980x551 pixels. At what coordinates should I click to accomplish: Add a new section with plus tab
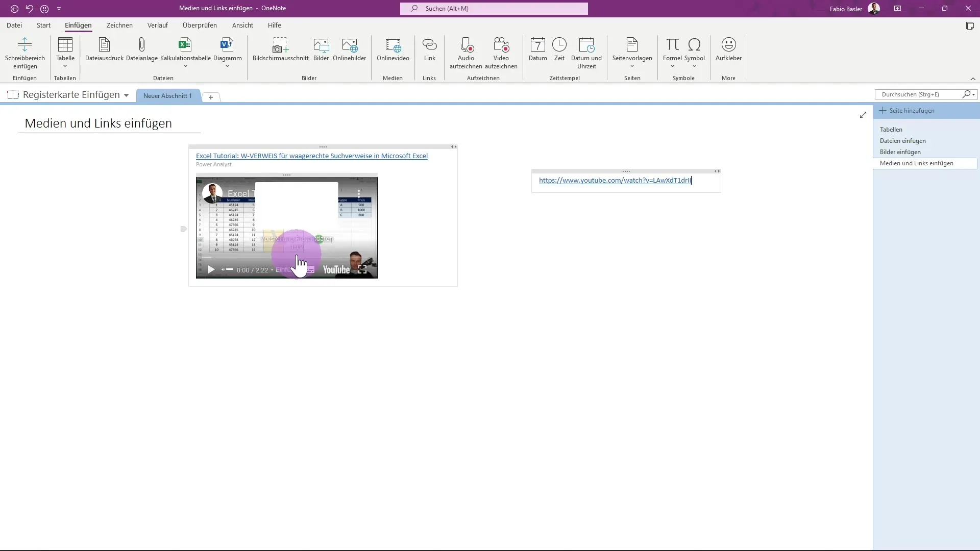(211, 97)
